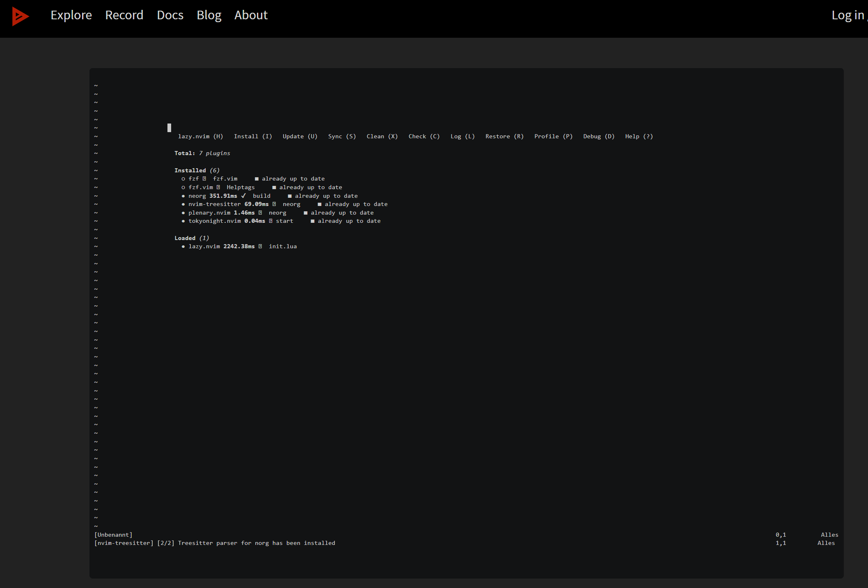Open the Debug (D) view in lazy.nvim

click(x=598, y=136)
